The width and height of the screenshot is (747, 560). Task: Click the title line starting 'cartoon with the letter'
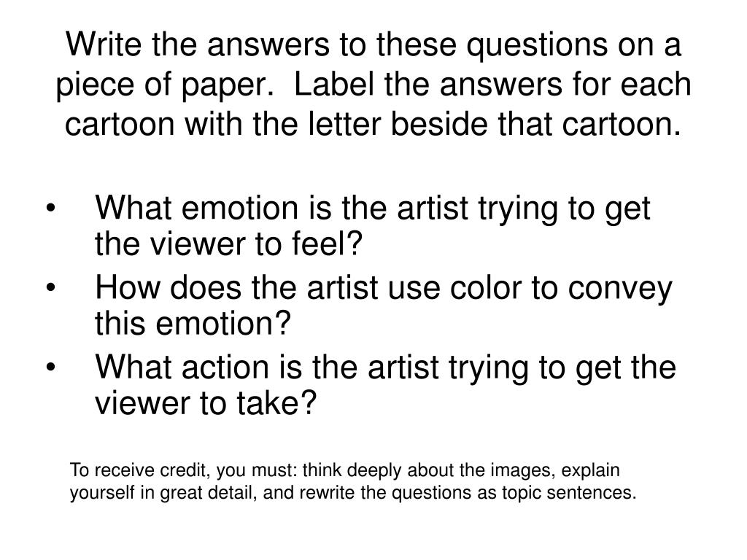[x=373, y=124]
